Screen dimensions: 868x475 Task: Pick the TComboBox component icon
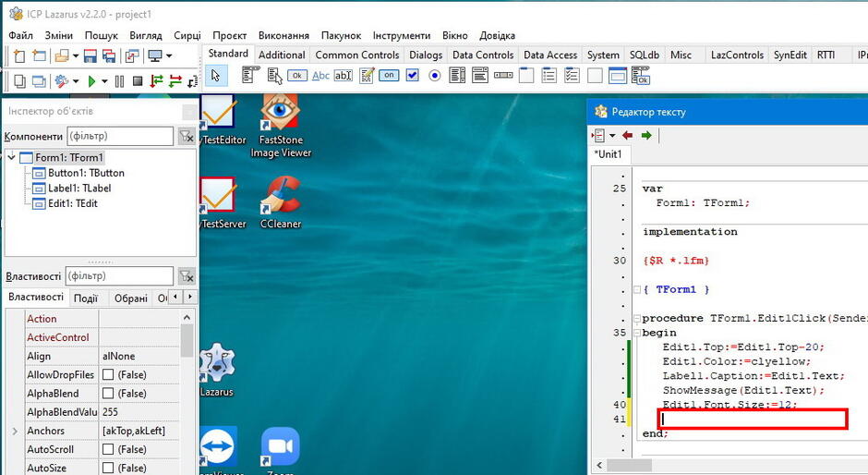[x=480, y=75]
